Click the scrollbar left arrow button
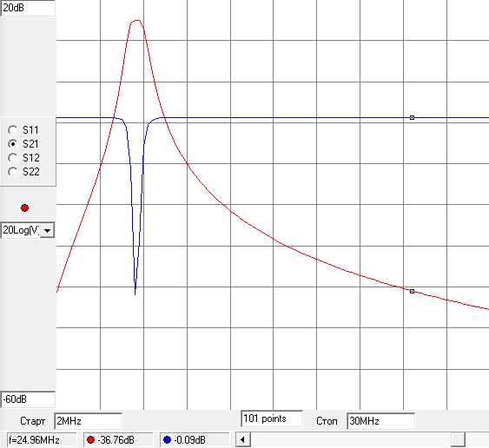The width and height of the screenshot is (489, 448). click(242, 440)
